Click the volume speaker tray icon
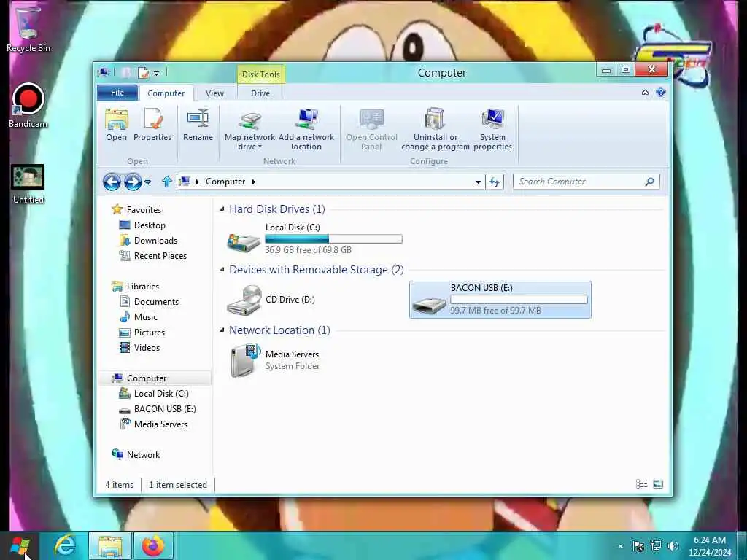Image resolution: width=747 pixels, height=560 pixels. [x=673, y=545]
